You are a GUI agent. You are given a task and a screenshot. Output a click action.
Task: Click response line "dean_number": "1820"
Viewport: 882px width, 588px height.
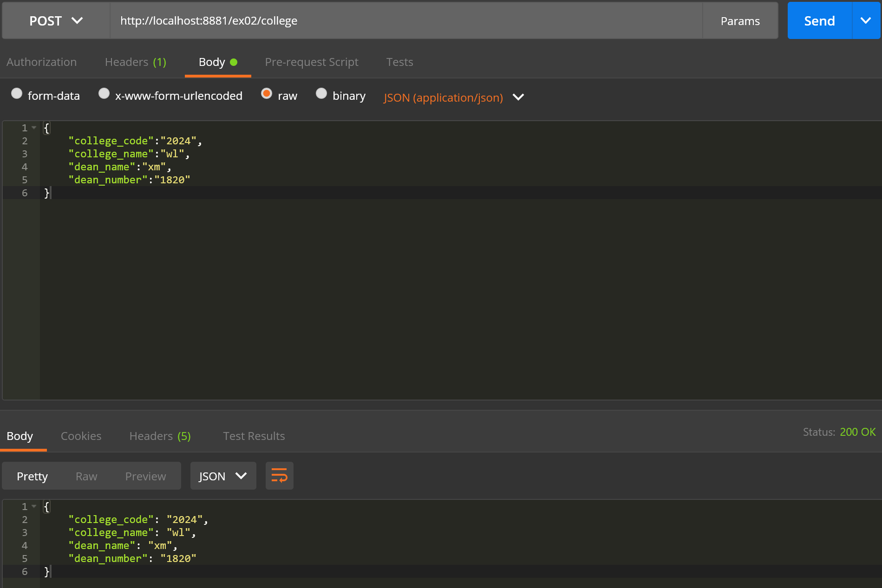pyautogui.click(x=132, y=558)
